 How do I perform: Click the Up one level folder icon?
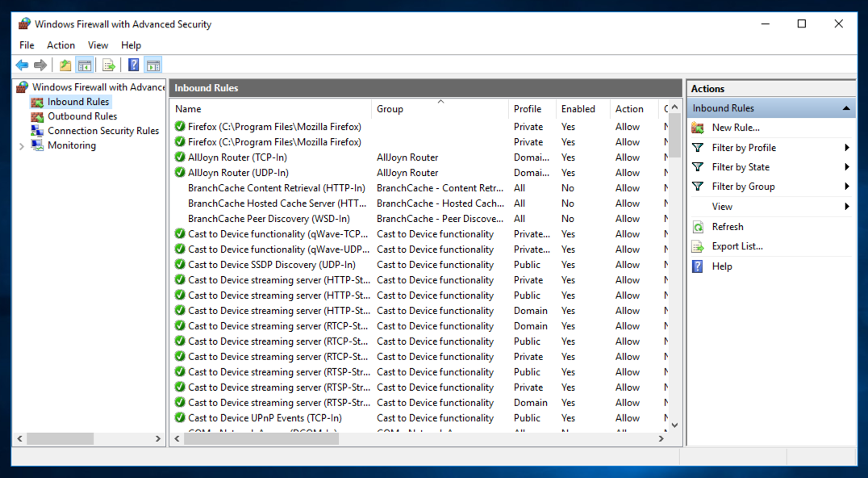65,65
